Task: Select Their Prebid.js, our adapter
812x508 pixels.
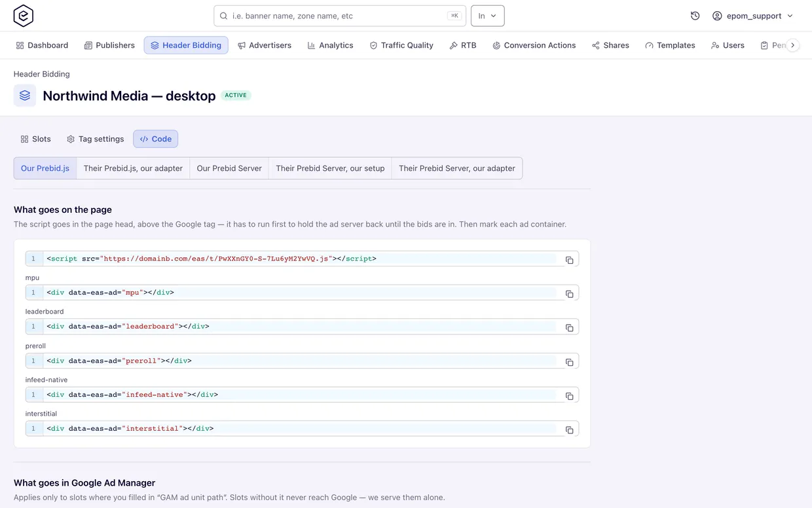Action: [x=133, y=168]
